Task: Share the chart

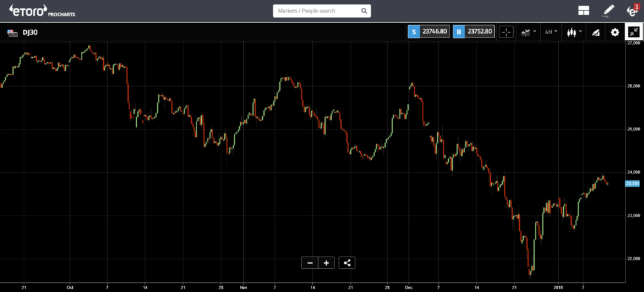Action: (x=348, y=263)
